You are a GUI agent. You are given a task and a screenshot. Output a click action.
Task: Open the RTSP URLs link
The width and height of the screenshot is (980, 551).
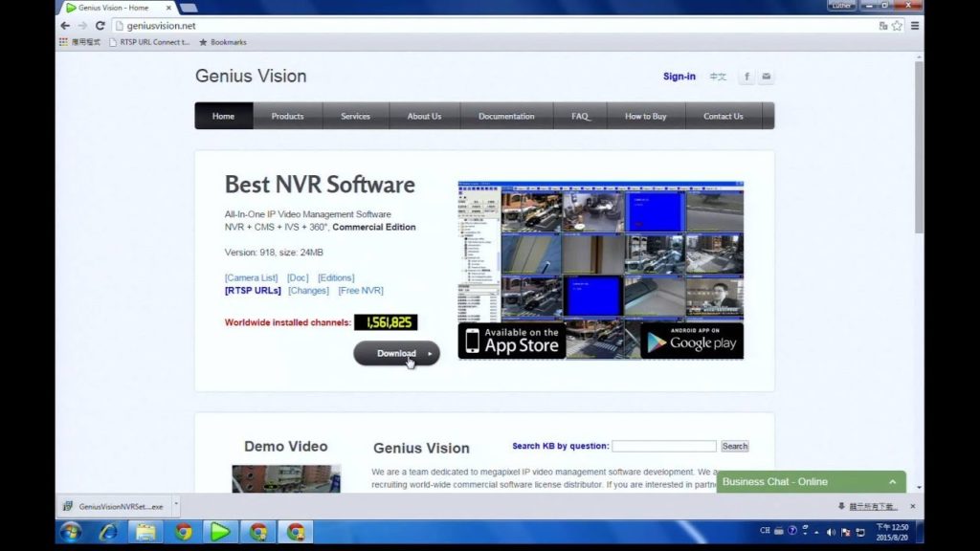coord(253,291)
